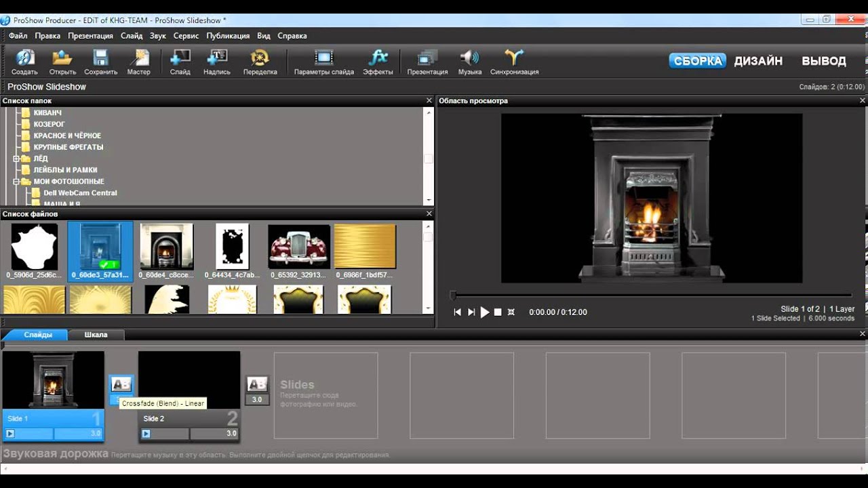Select the КИВАНЧ folder
Viewport: 868px width, 488px height.
(47, 113)
